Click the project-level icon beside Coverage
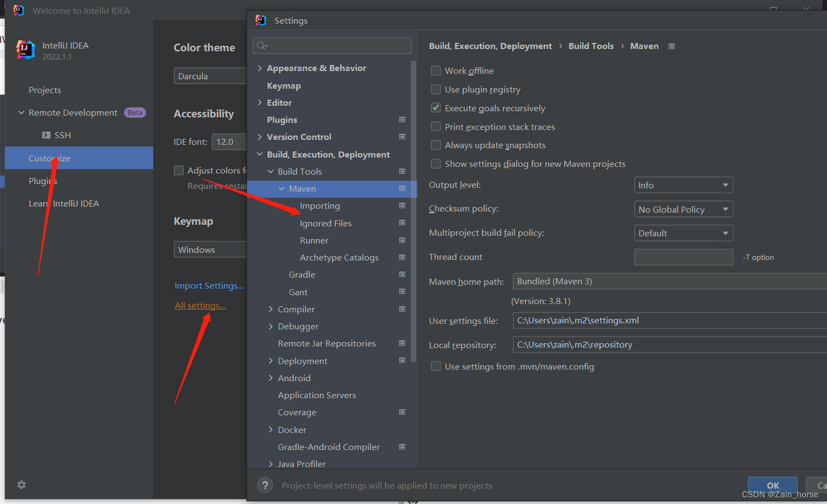Viewport: 827px width, 504px height. point(402,412)
